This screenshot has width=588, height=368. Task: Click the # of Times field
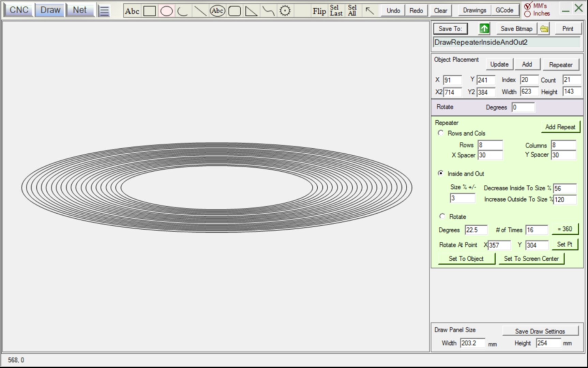(x=537, y=230)
